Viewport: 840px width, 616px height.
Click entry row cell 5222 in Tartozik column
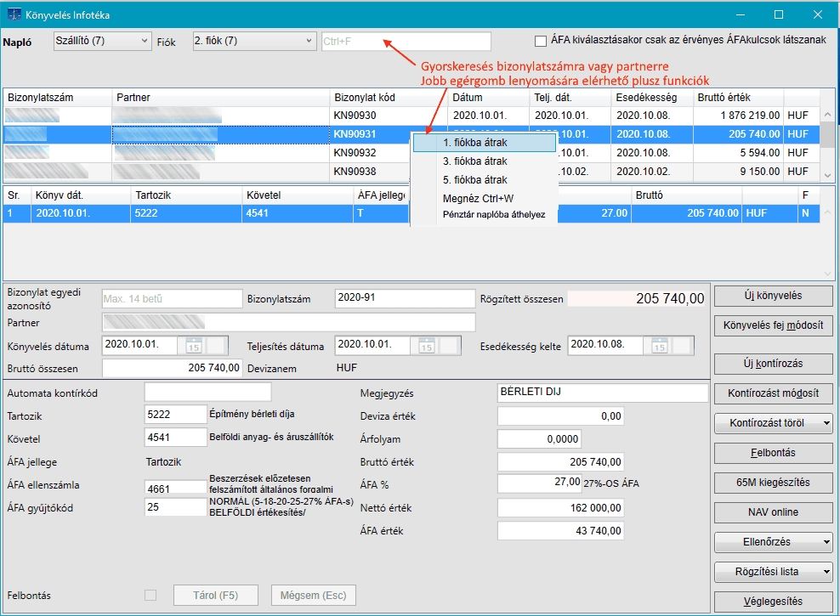pyautogui.click(x=186, y=213)
